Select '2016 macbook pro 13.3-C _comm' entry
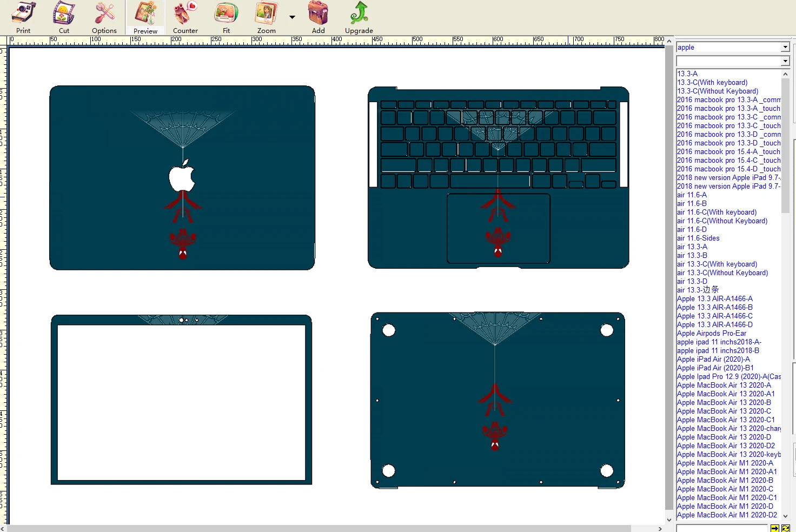Image resolution: width=796 pixels, height=532 pixels. point(729,117)
